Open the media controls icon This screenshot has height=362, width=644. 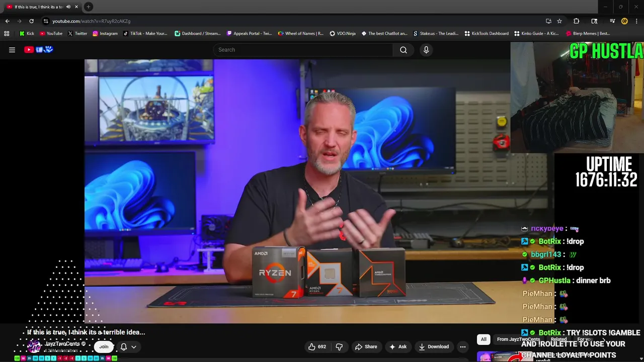(612, 21)
